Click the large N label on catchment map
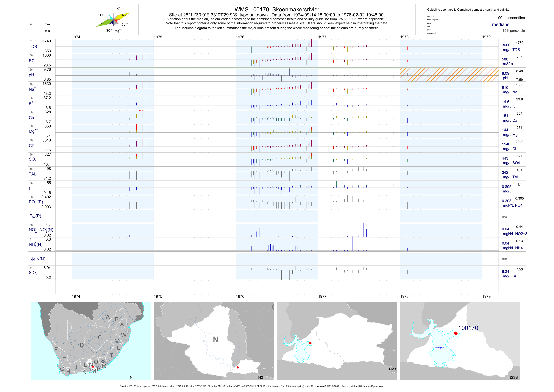This screenshot has height=392, width=554. (216, 339)
